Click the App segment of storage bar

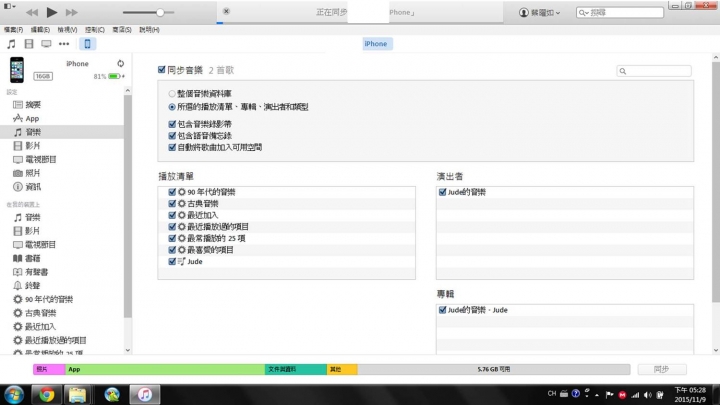point(165,369)
